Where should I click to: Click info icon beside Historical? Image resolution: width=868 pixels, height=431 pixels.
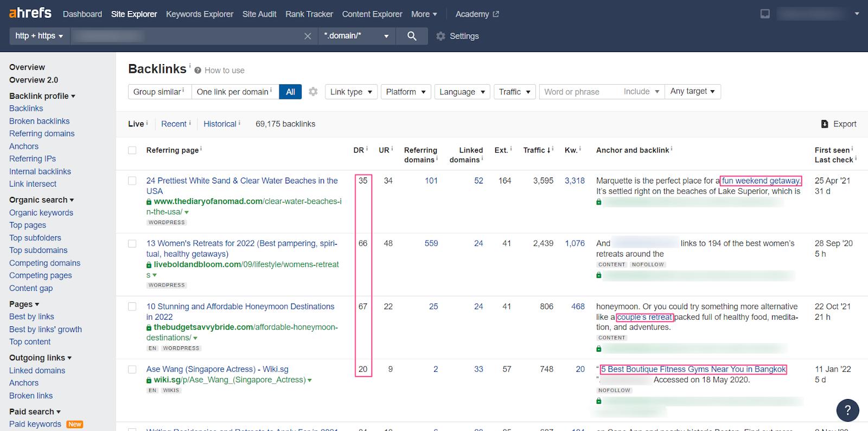pos(239,122)
